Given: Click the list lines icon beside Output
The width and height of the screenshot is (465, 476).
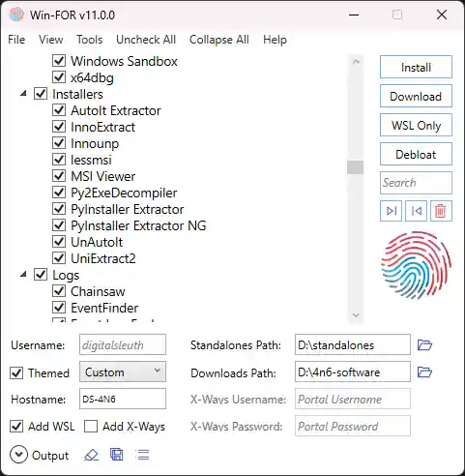Looking at the screenshot, I should (x=142, y=455).
